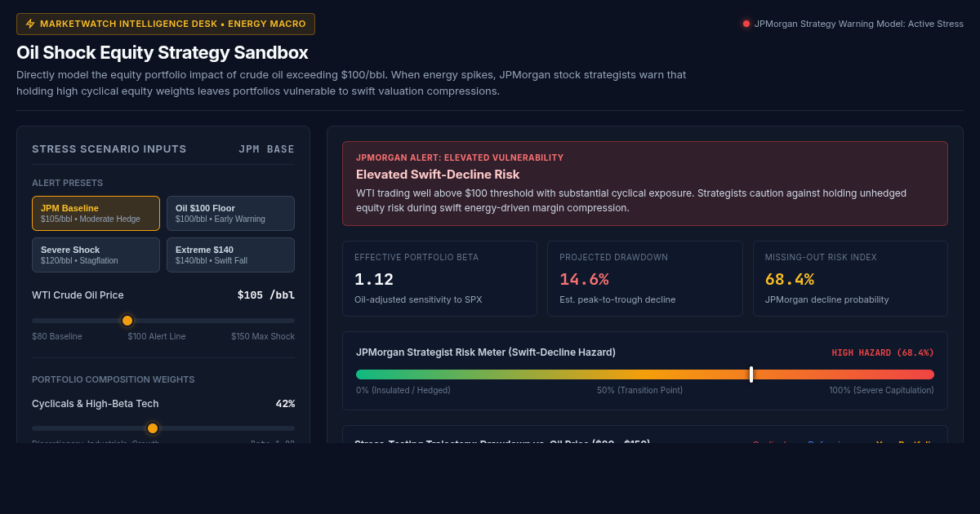
Task: Click the $80 Baseline slider label
Action: pos(57,336)
